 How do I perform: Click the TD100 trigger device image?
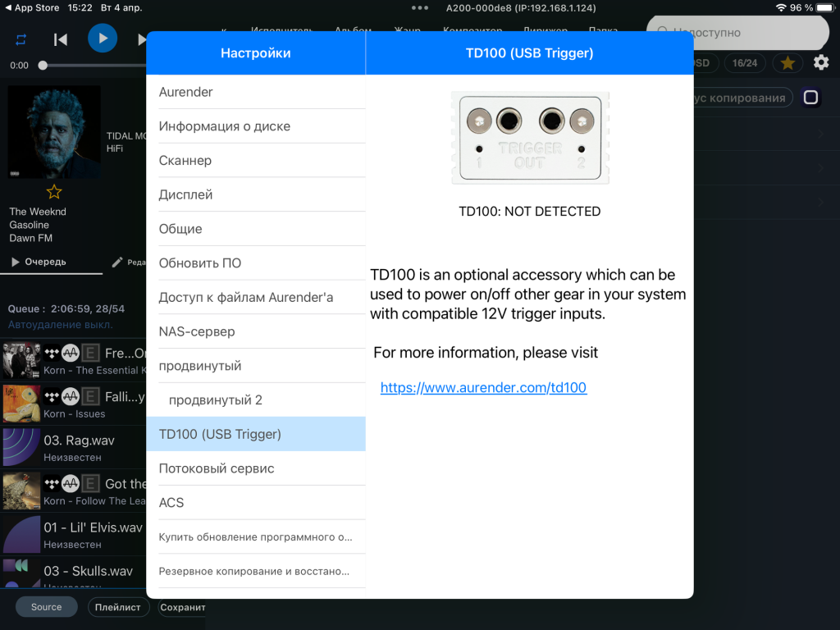(x=530, y=138)
